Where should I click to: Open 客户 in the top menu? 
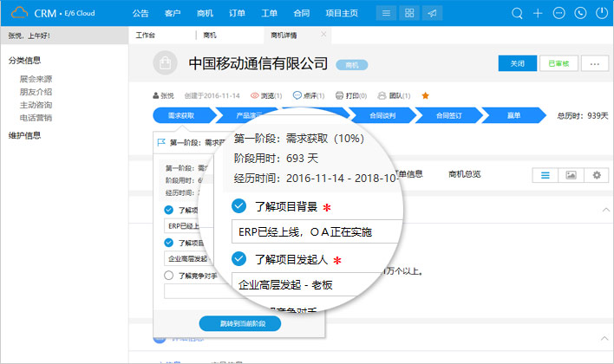pyautogui.click(x=173, y=14)
